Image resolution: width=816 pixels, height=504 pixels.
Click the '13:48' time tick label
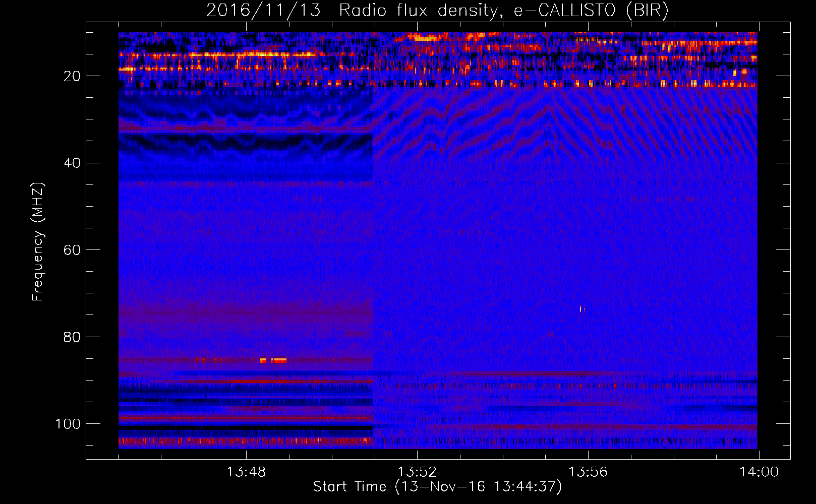[x=246, y=472]
